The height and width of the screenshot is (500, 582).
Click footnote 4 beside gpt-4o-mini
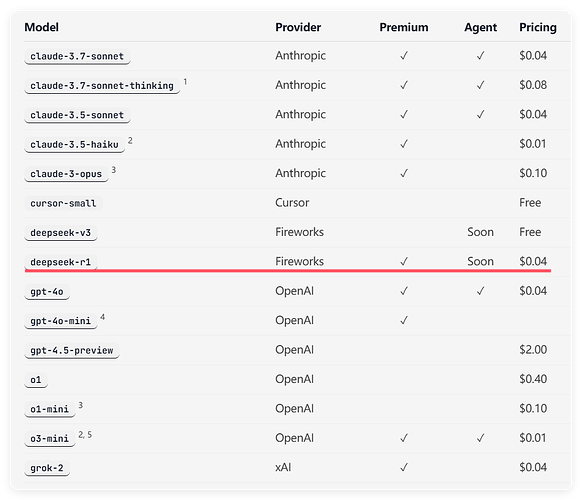pyautogui.click(x=102, y=317)
